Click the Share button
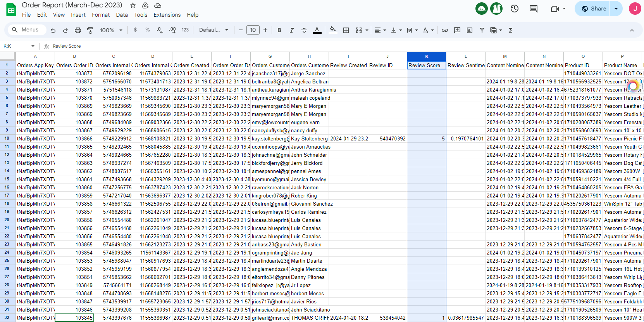 [x=593, y=9]
